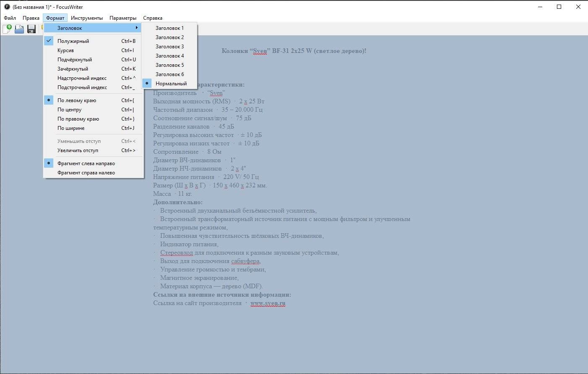Click the 'Производитель · “Sven”' line

pyautogui.click(x=189, y=93)
